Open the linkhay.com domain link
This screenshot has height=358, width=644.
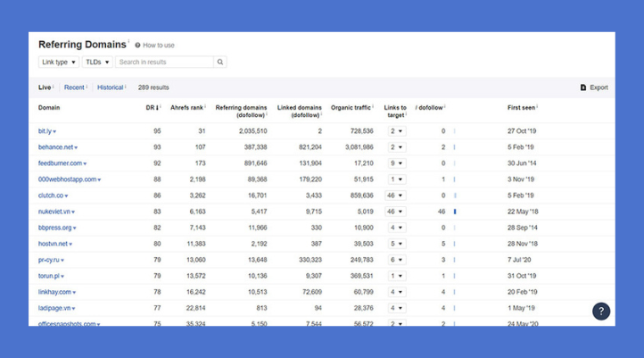coord(54,292)
